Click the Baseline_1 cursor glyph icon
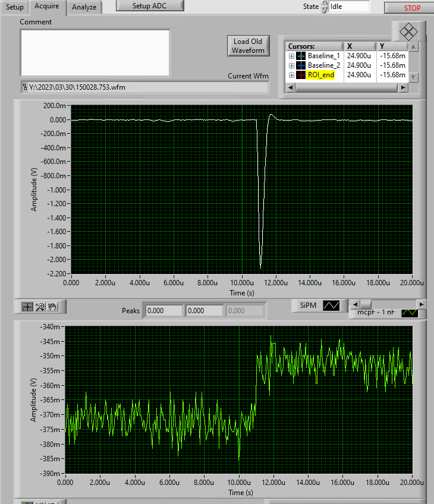This screenshot has width=434, height=504. tap(301, 56)
